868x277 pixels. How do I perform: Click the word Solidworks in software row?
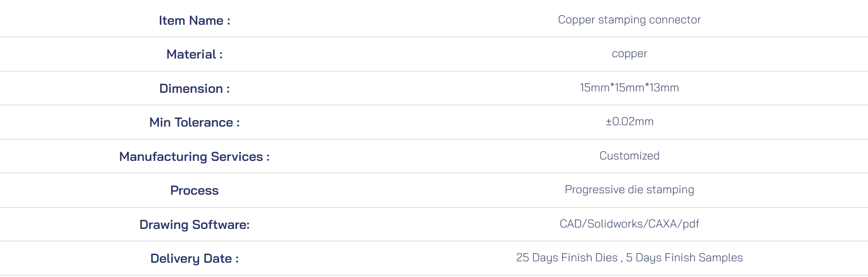click(615, 224)
